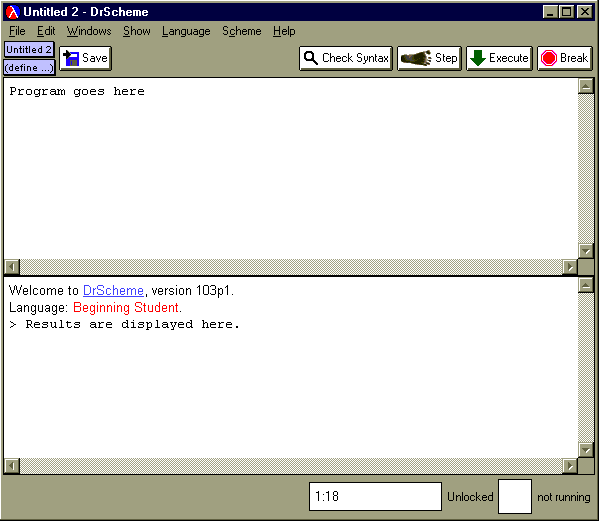The image size is (599, 521).
Task: Click the interactions pane scroll-down arrow
Action: (x=586, y=450)
